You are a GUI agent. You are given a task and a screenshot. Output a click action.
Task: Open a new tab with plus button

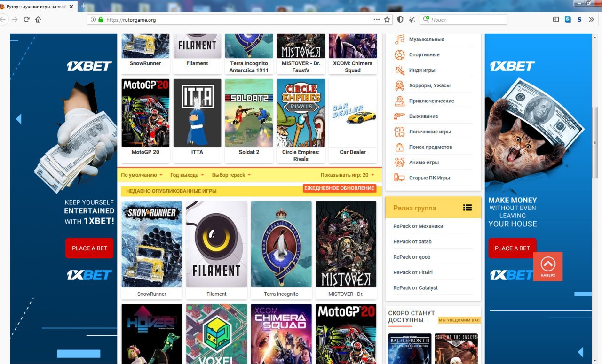[x=84, y=6]
